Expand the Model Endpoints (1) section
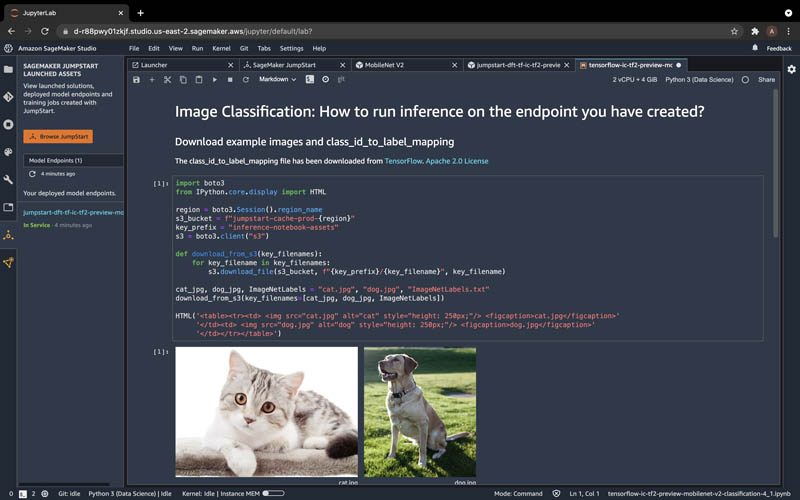This screenshot has height=500, width=800. (73, 160)
